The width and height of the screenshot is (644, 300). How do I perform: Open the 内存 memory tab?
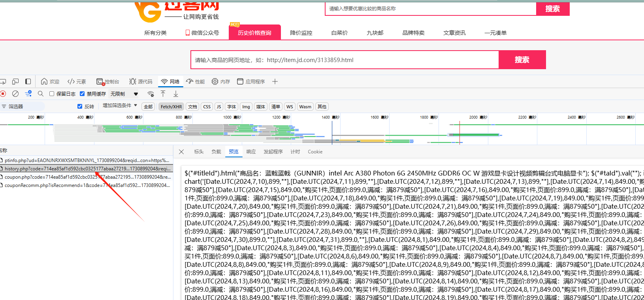click(x=221, y=81)
